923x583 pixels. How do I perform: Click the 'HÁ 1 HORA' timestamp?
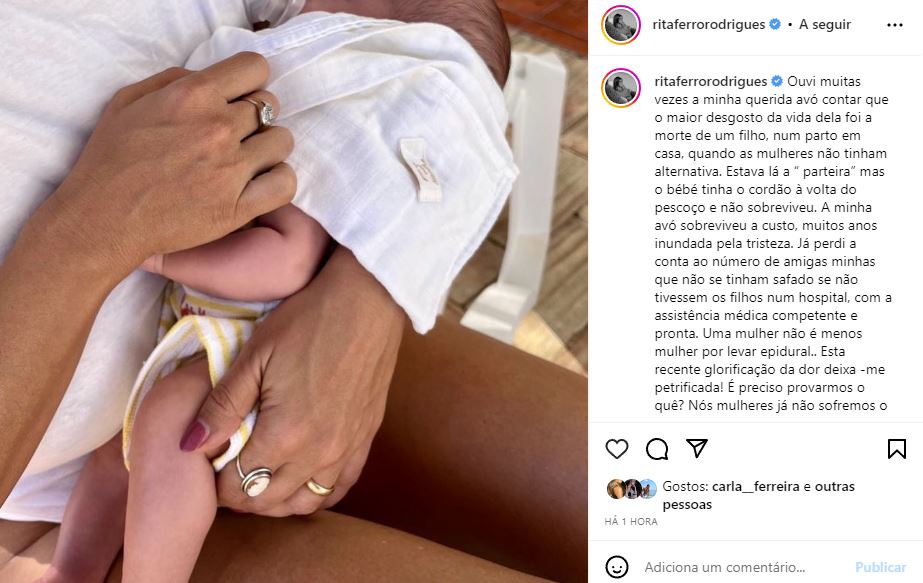point(631,521)
